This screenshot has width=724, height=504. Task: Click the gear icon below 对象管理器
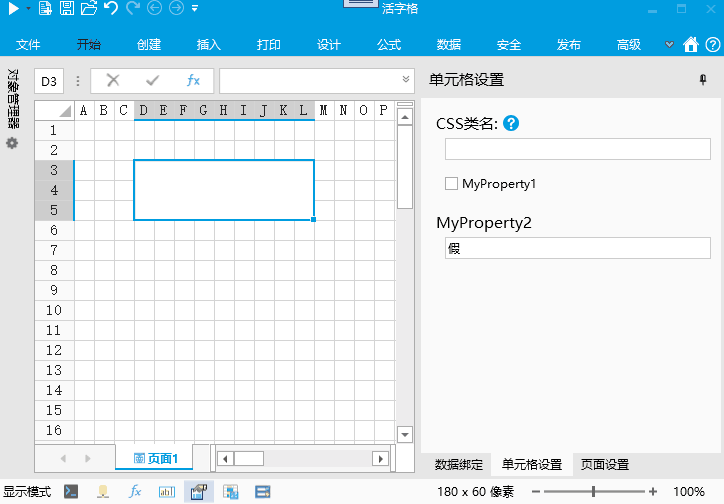coord(12,143)
